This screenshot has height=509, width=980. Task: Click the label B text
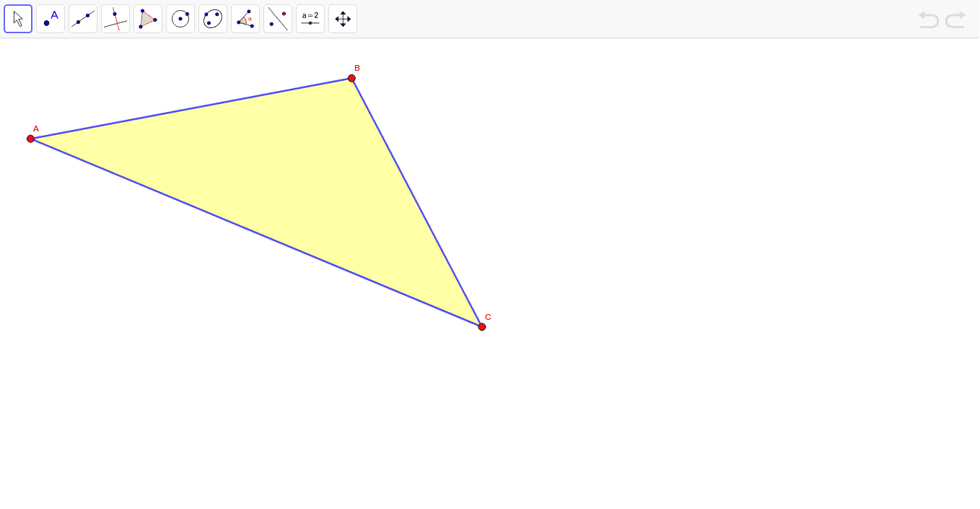(357, 68)
